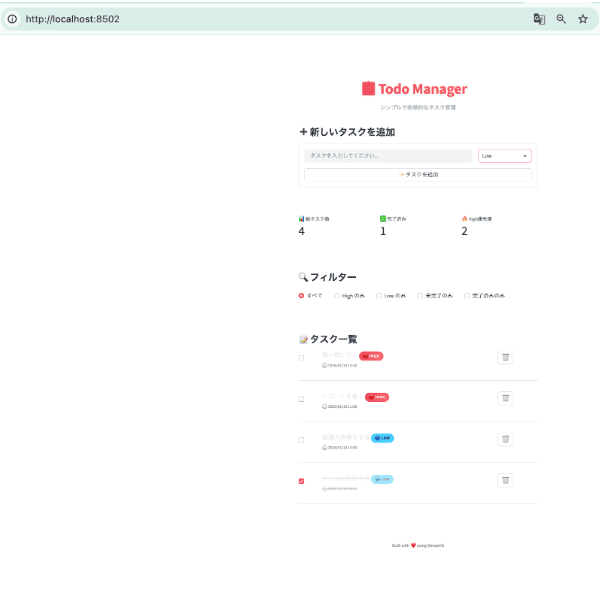Screen dimensions: 600x595
Task: Delete the 会議の準備をする task with trash icon
Action: [x=505, y=439]
